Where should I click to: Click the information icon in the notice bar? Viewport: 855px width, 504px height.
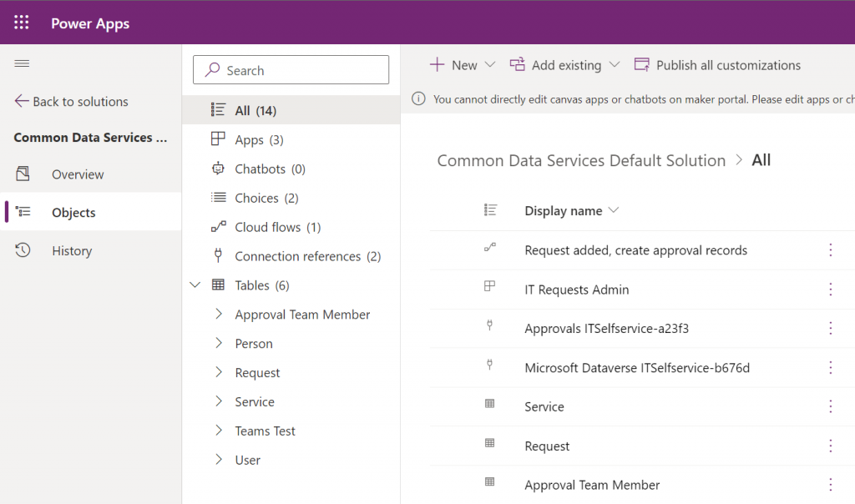(418, 98)
